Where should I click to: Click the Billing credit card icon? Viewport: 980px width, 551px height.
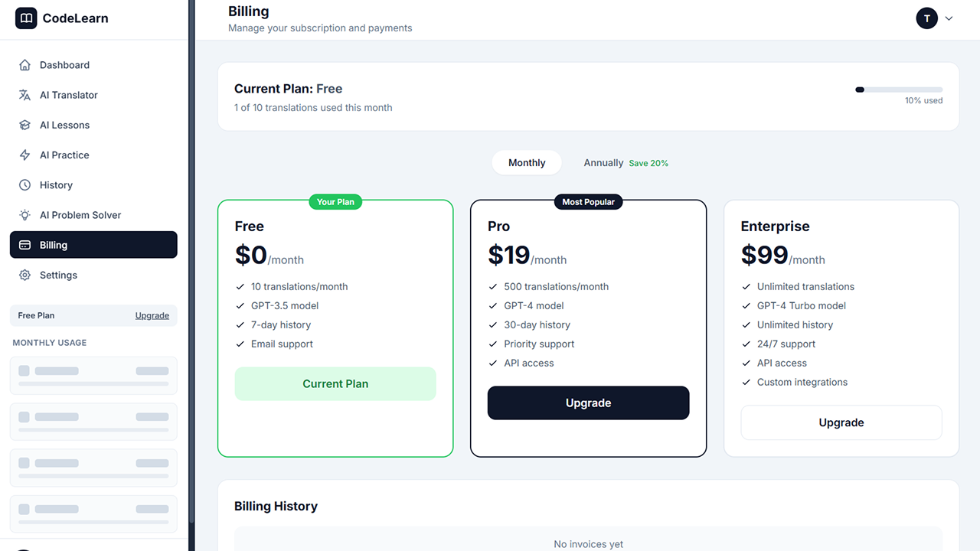(25, 245)
